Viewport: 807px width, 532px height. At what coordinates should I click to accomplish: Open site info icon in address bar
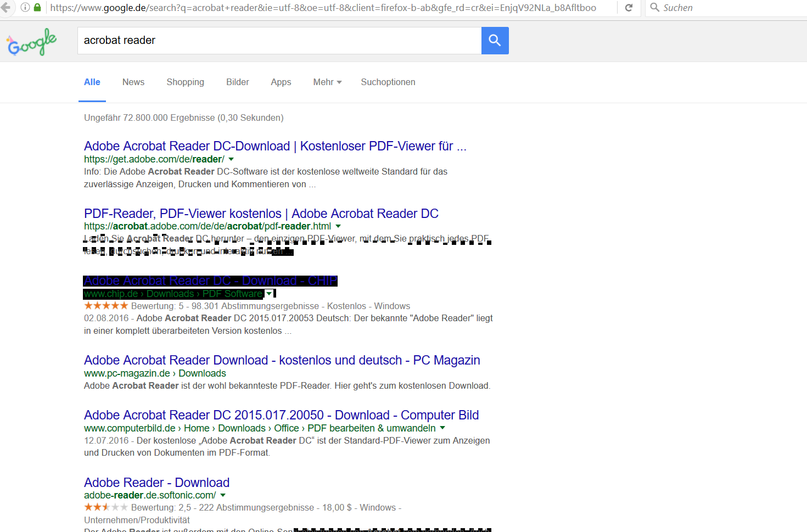[x=25, y=8]
